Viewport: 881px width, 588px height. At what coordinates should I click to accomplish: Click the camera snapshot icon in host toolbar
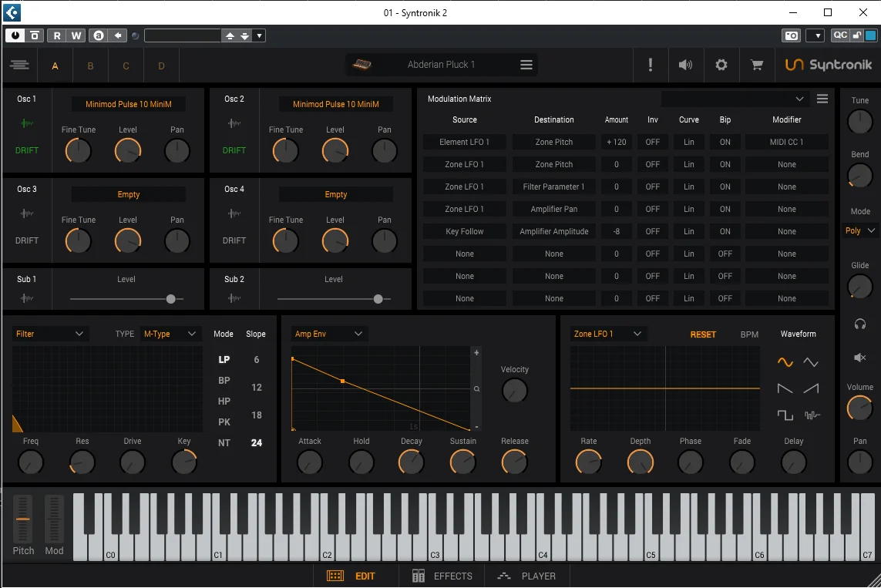pos(791,35)
